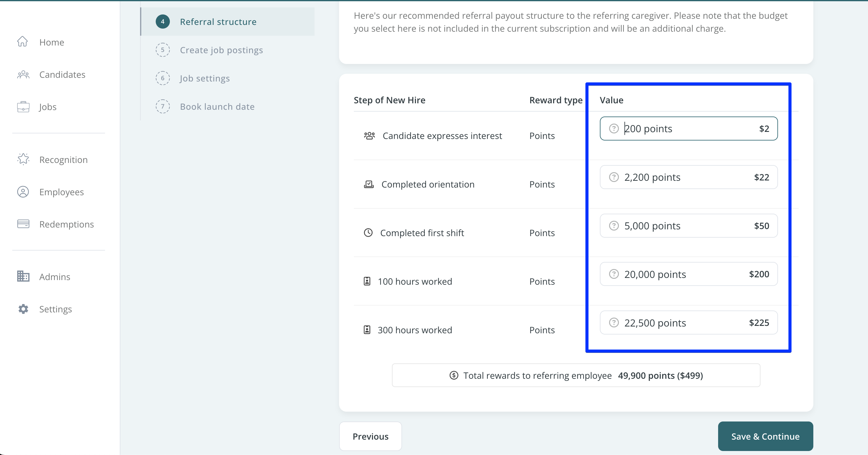Focus the 200 points value field
The height and width of the screenshot is (455, 868).
pyautogui.click(x=688, y=129)
